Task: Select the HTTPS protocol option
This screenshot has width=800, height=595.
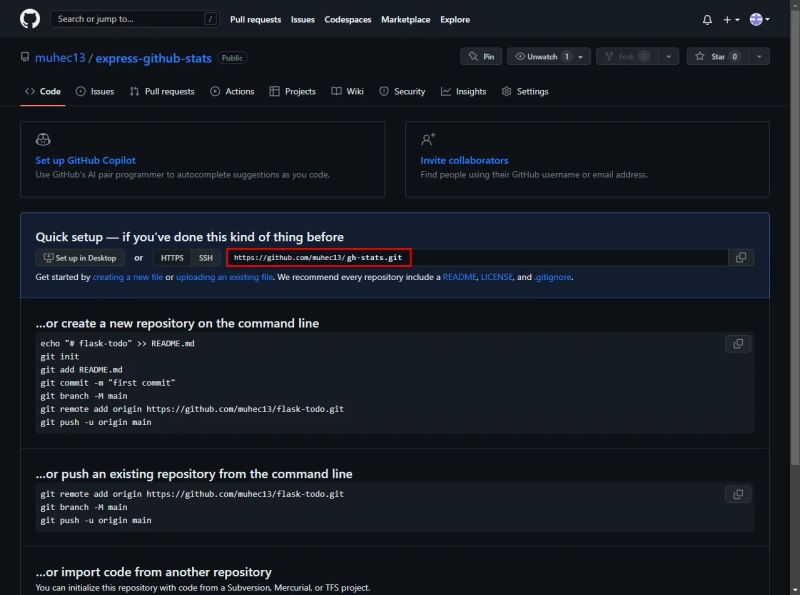Action: pos(172,257)
